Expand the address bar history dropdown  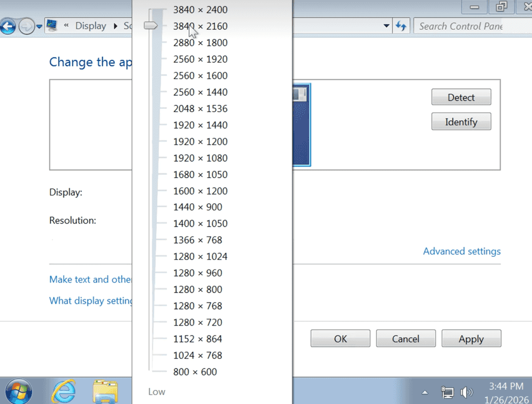387,26
